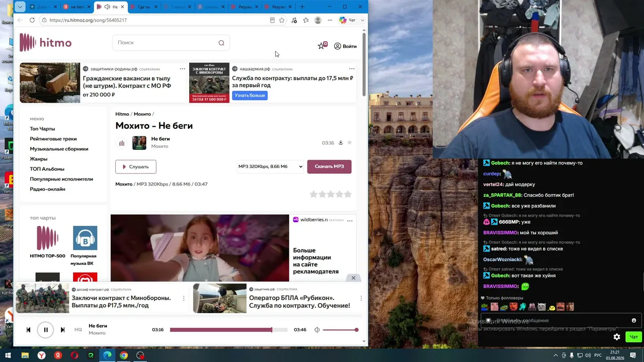The height and width of the screenshot is (362, 644).
Task: Open browser favorites list icon
Action: pos(306,20)
